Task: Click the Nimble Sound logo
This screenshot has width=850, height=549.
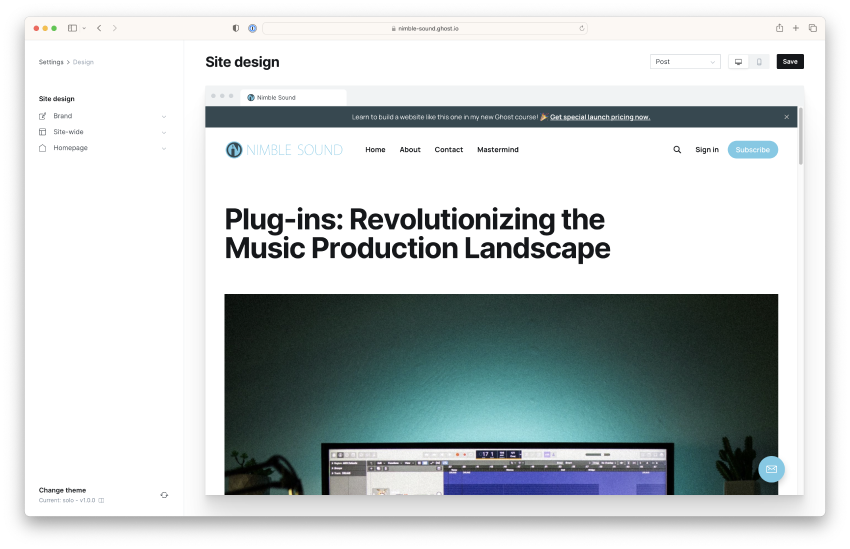Action: tap(284, 150)
